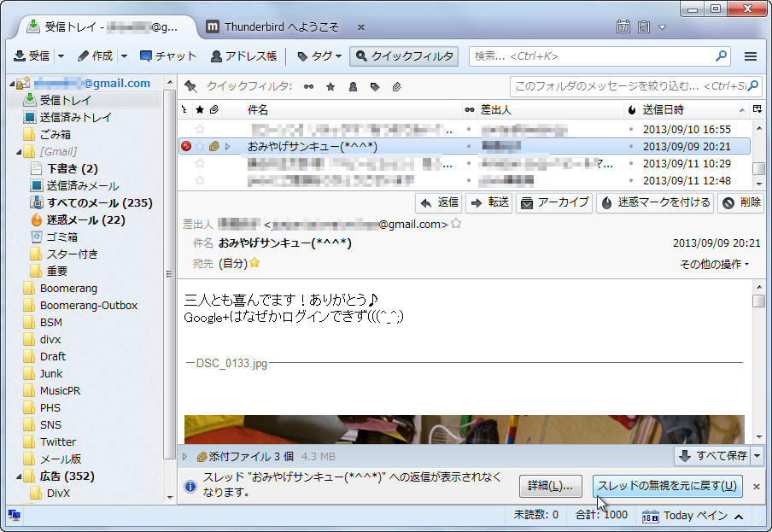The image size is (772, 532).
Task: Mark message as junk with 迷惑マークを付ける
Action: (655, 202)
